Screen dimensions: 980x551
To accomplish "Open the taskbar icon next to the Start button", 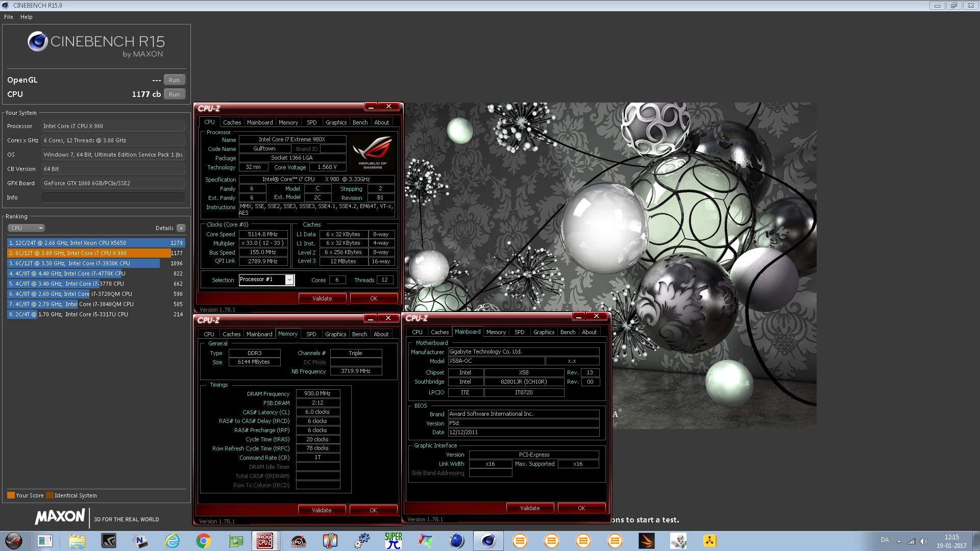I will tap(45, 541).
